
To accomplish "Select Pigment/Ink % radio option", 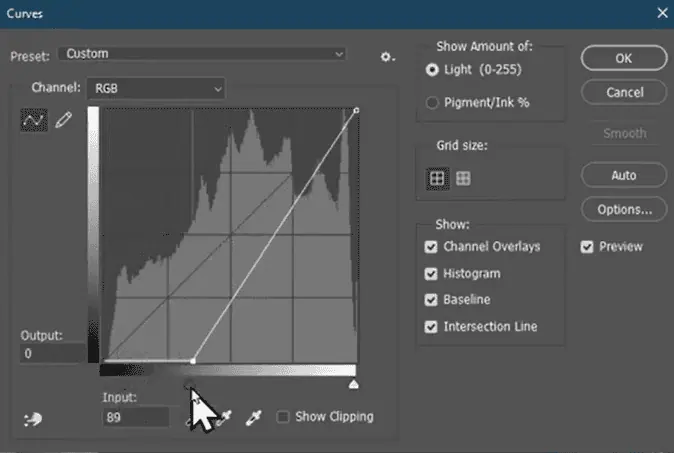I will [432, 103].
